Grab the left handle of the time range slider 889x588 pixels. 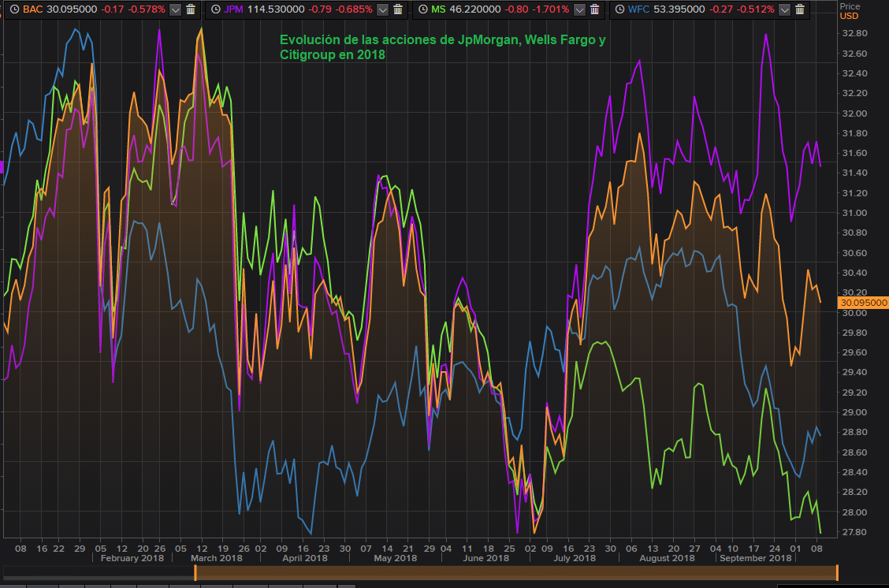tap(195, 573)
